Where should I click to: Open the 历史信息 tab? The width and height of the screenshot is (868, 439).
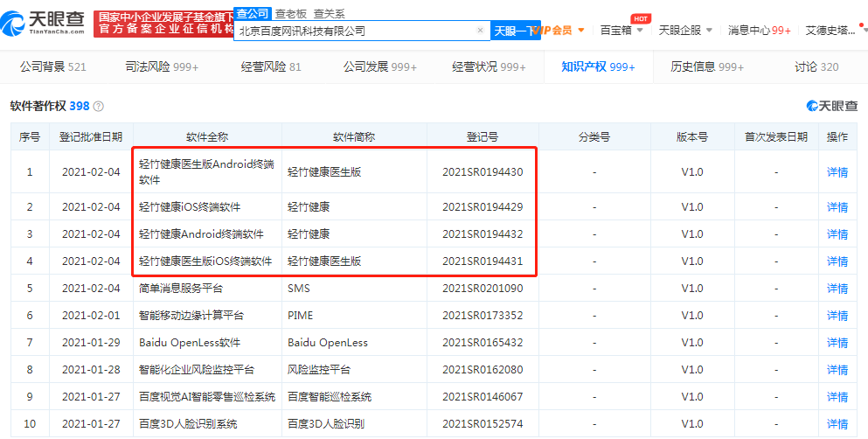pos(707,67)
